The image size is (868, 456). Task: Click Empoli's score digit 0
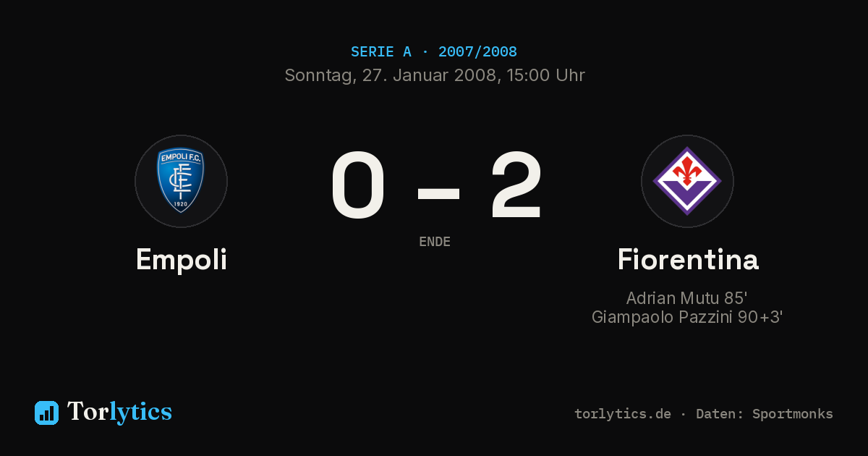(x=358, y=185)
